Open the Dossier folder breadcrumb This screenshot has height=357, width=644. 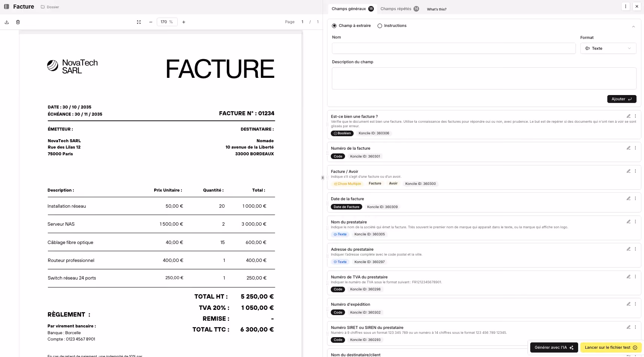(50, 7)
